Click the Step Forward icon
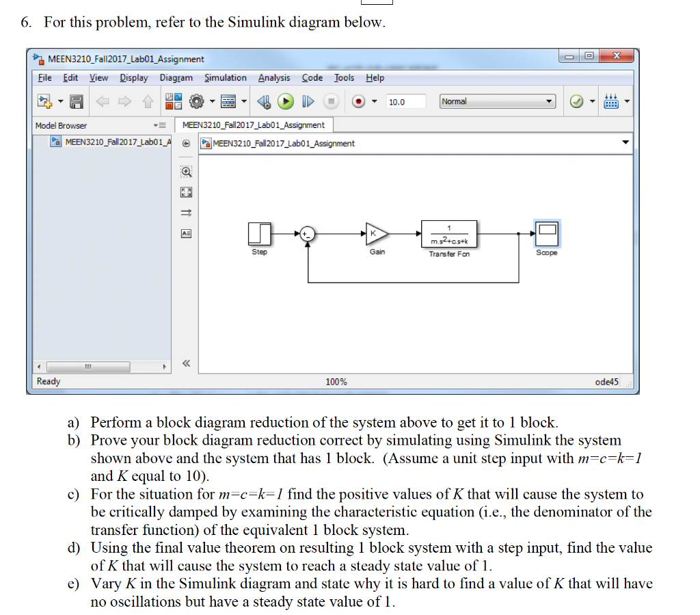Viewport: 700px width, 615px height. [x=308, y=101]
